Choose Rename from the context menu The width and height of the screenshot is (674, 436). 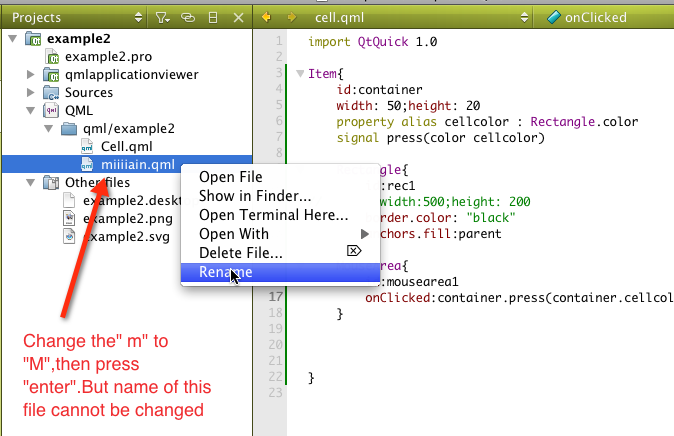[226, 272]
